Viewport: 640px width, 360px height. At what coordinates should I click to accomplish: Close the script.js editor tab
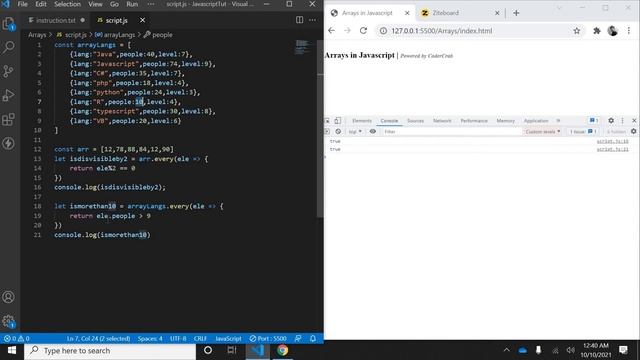pyautogui.click(x=142, y=20)
